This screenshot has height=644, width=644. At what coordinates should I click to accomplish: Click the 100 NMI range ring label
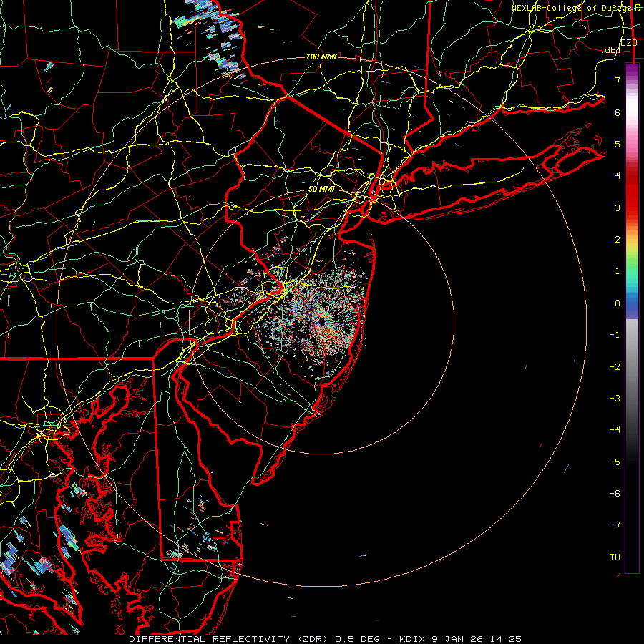pyautogui.click(x=321, y=57)
